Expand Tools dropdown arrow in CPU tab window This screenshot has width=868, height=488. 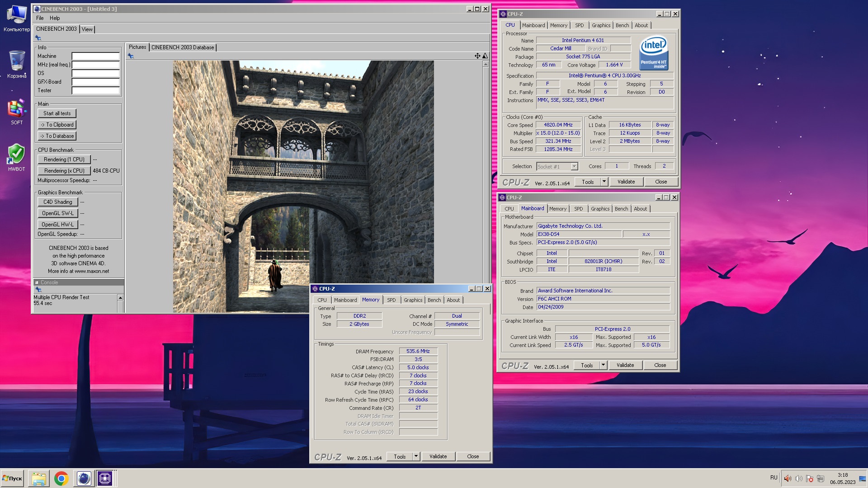click(604, 182)
